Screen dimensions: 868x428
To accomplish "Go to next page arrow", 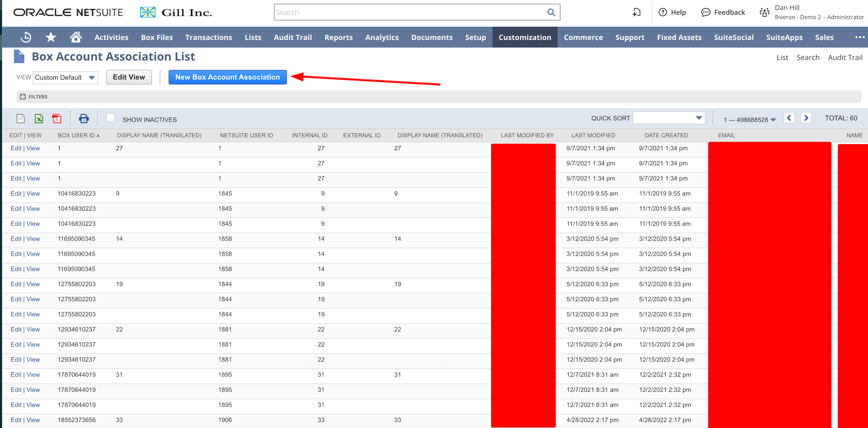I will tap(806, 118).
